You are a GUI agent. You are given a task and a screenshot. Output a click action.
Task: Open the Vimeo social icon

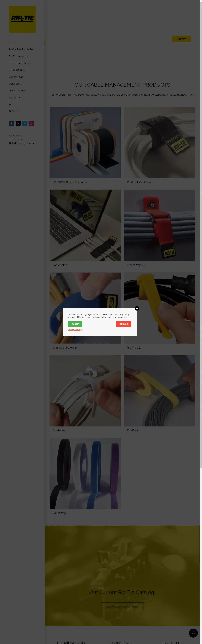tap(25, 123)
